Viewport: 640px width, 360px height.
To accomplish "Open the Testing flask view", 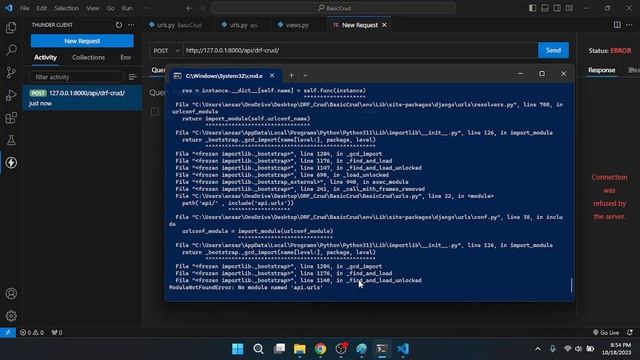I will pyautogui.click(x=11, y=140).
